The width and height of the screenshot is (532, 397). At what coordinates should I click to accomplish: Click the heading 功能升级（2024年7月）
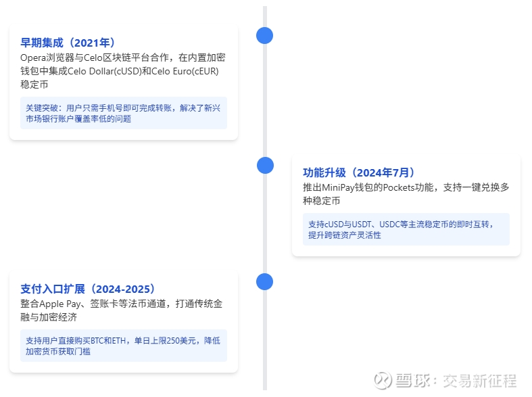click(360, 172)
